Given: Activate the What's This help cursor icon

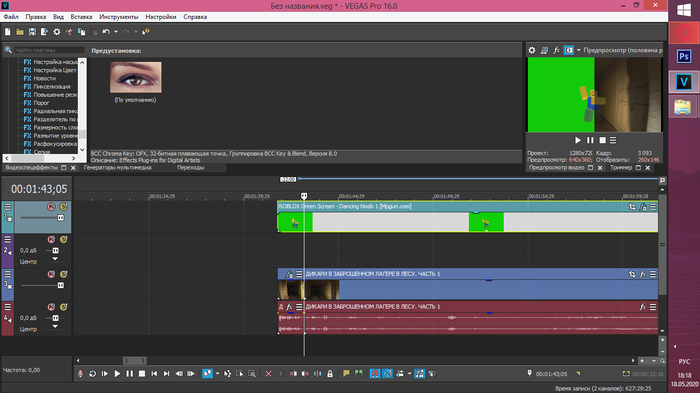Looking at the screenshot, I should click(x=146, y=32).
